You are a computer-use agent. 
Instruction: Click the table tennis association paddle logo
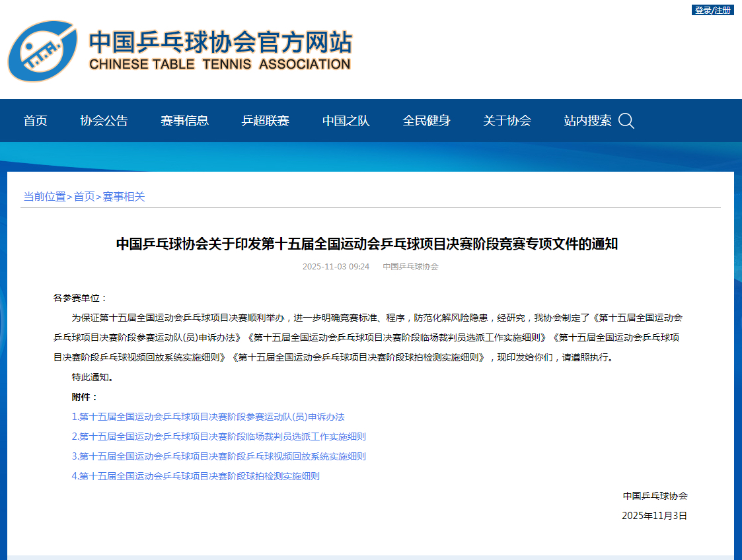coord(43,51)
